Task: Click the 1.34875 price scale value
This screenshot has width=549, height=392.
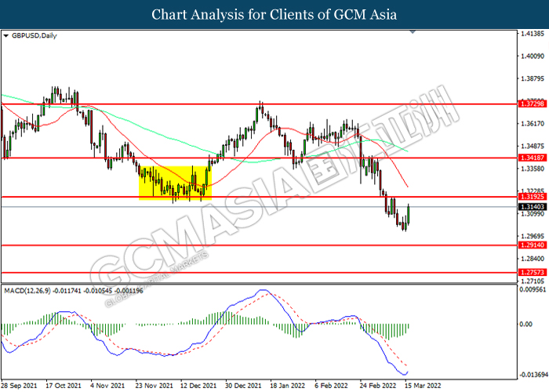Action: (533, 146)
